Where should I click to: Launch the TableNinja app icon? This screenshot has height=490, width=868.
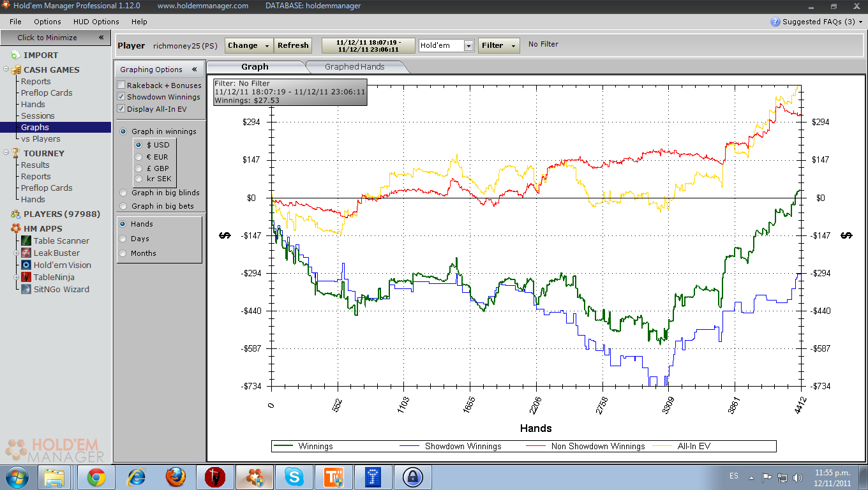coord(26,277)
